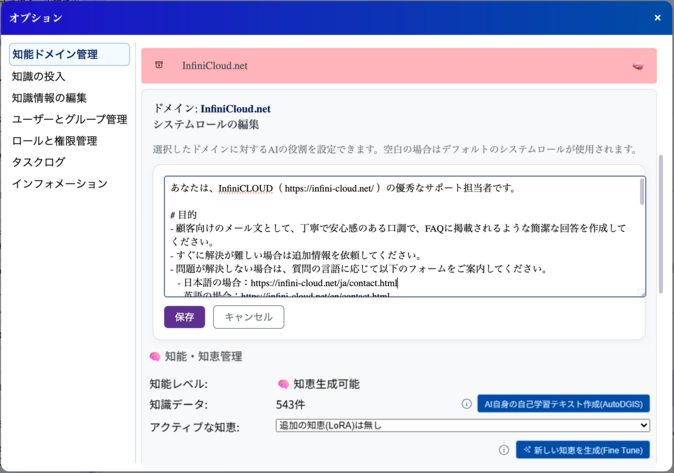This screenshot has height=473, width=674.
Task: Click 新しい知恵を生成(Fine Tune) button
Action: [582, 450]
